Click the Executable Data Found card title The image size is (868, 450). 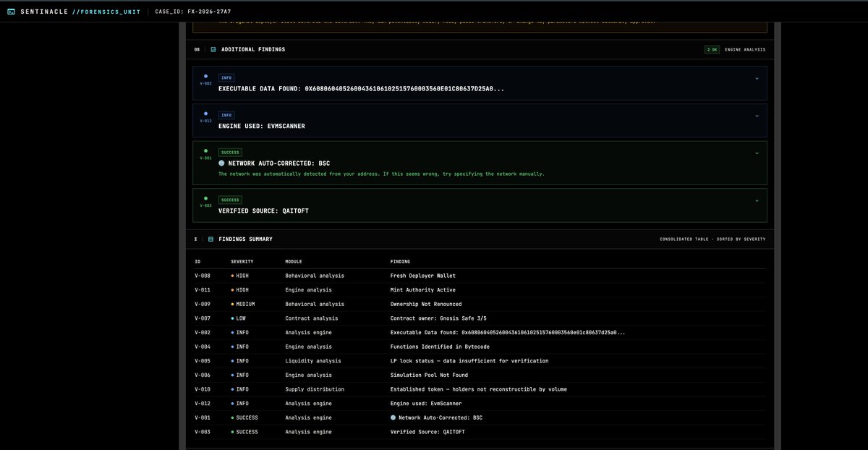click(361, 88)
